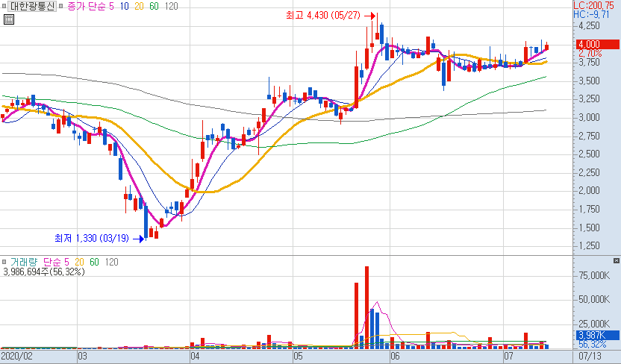Select the 대한광통신 stock name label
The image size is (621, 364).
[32, 6]
